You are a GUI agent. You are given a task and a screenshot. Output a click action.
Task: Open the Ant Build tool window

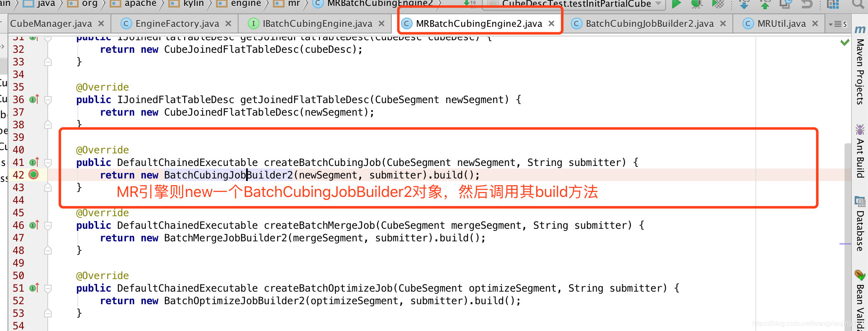860,151
